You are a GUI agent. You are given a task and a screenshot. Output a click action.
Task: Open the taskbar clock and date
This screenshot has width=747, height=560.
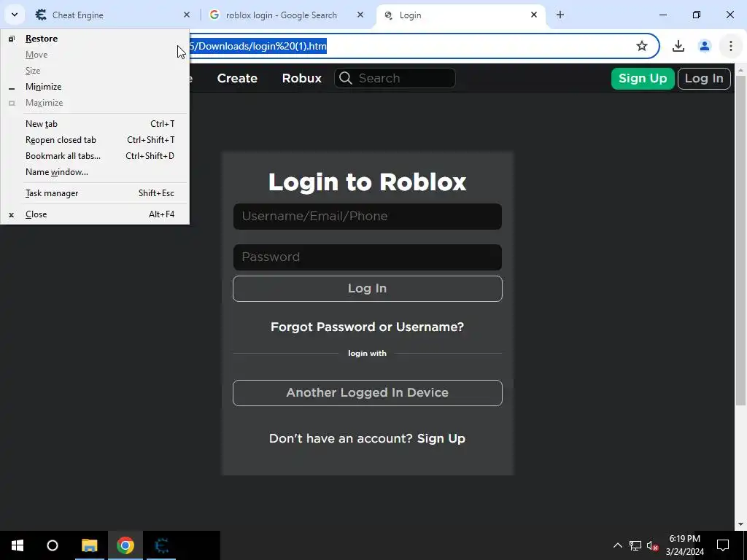[684, 545]
